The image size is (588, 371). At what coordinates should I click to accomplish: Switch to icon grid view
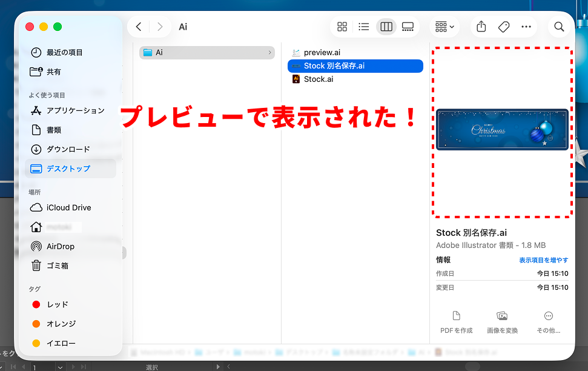click(342, 27)
